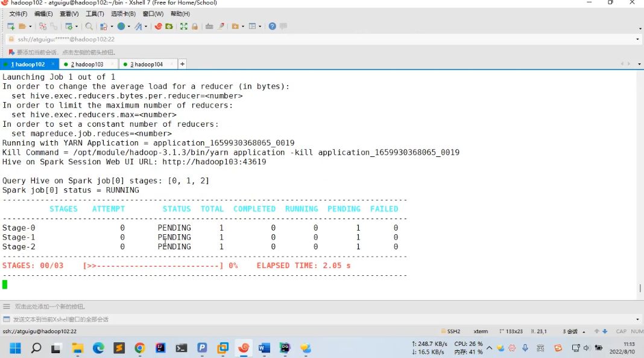Open the 查看(V) menu

click(x=69, y=14)
